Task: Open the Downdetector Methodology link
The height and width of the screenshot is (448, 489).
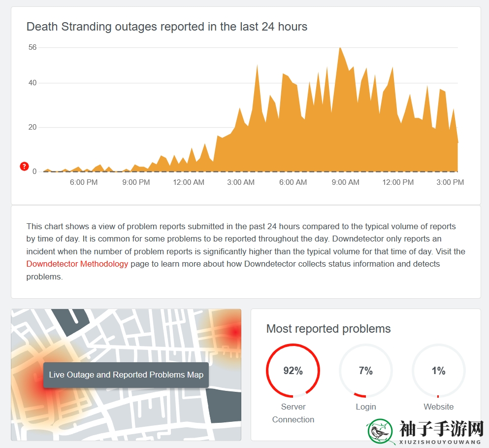Action: point(77,264)
